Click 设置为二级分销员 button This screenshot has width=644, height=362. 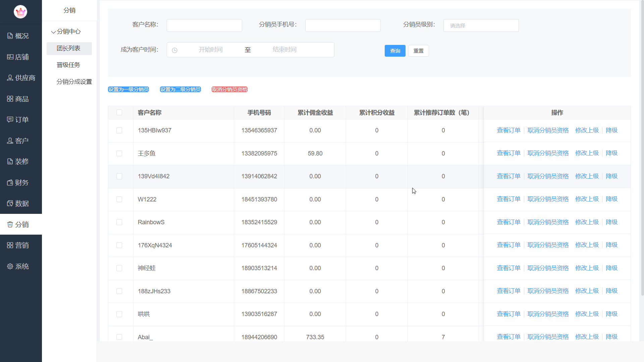coord(180,89)
